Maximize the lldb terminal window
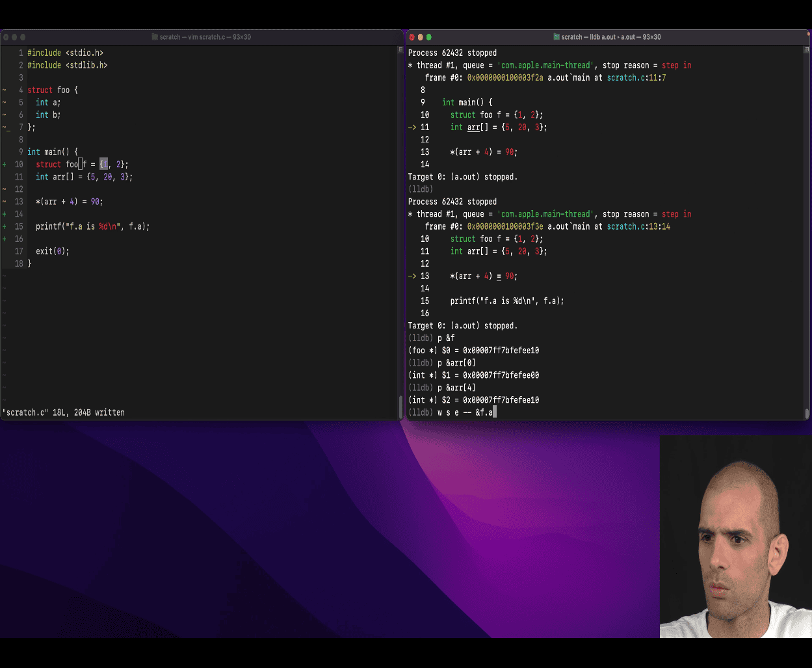812x668 pixels. [x=428, y=37]
